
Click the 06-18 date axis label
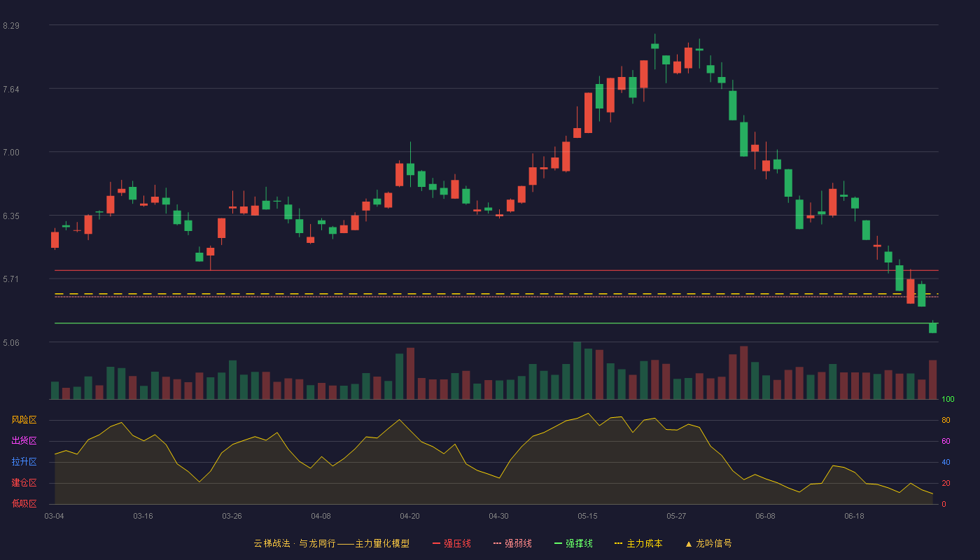[x=854, y=516]
